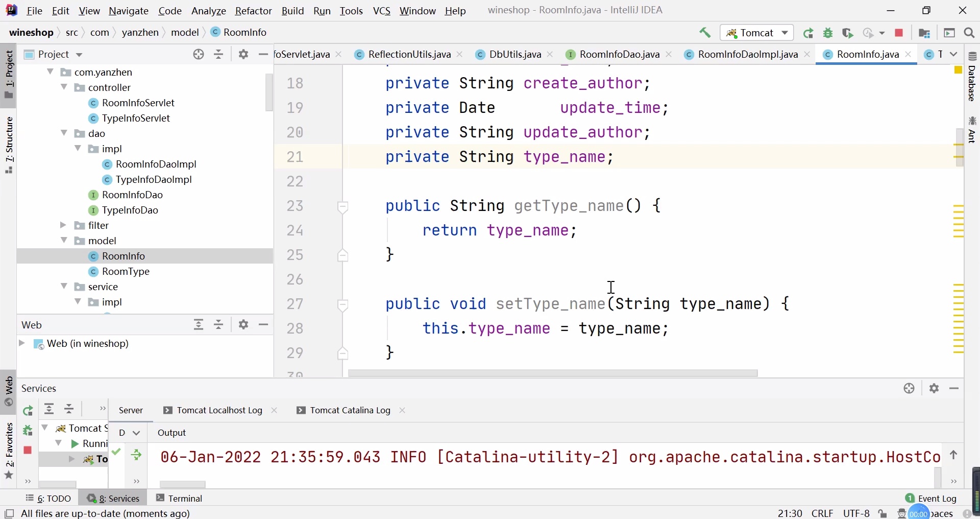The height and width of the screenshot is (519, 980).
Task: Click the locate file target icon in Project panel
Action: [199, 54]
